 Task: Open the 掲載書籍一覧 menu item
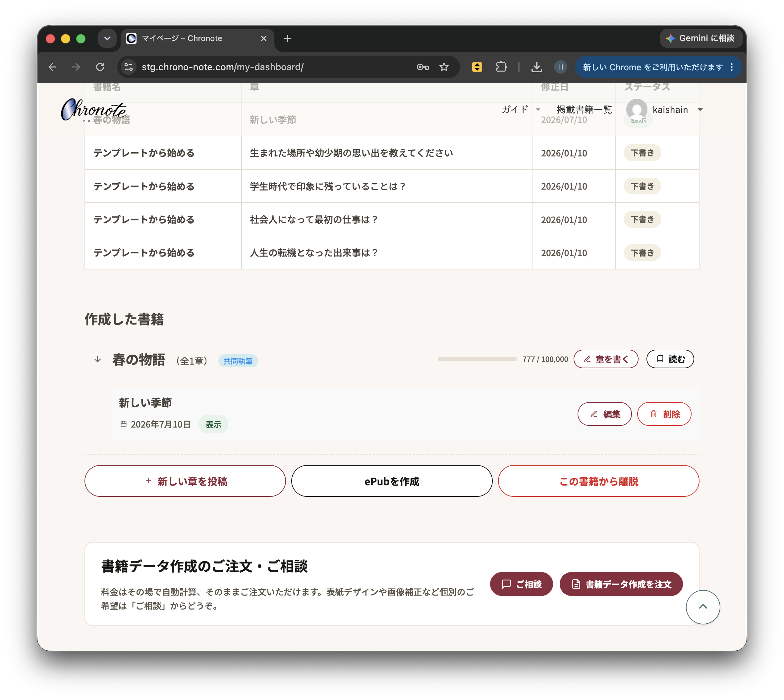pyautogui.click(x=584, y=110)
